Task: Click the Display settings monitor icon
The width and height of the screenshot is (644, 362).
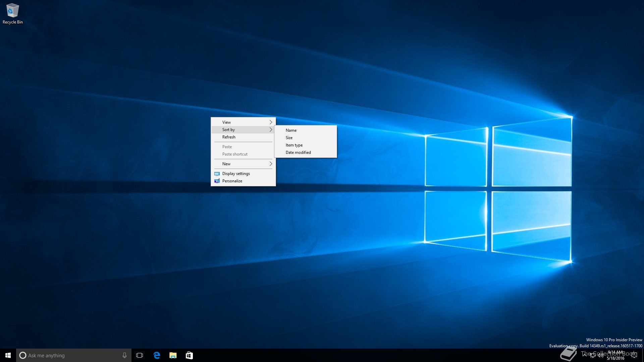Action: 217,174
